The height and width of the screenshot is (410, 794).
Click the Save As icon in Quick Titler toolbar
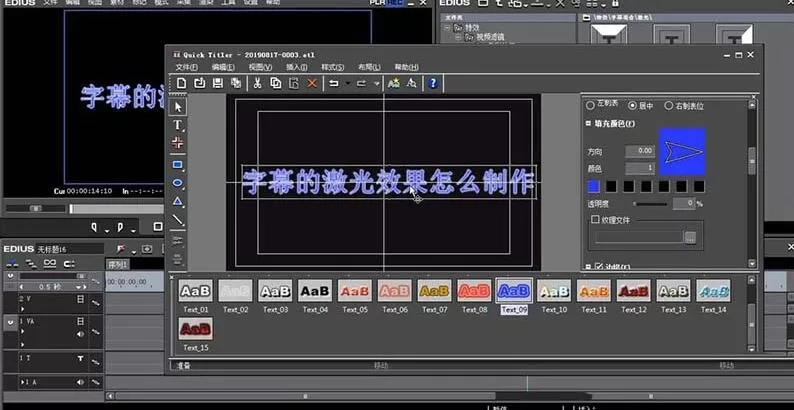point(236,84)
